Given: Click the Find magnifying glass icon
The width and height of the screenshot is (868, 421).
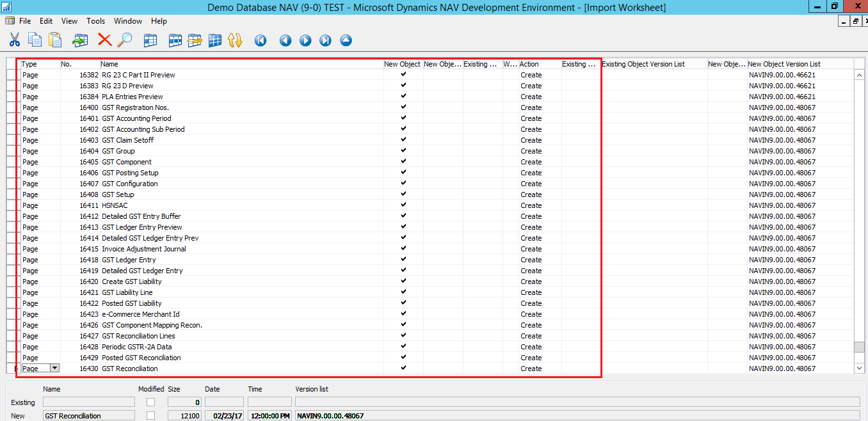Looking at the screenshot, I should tap(125, 40).
